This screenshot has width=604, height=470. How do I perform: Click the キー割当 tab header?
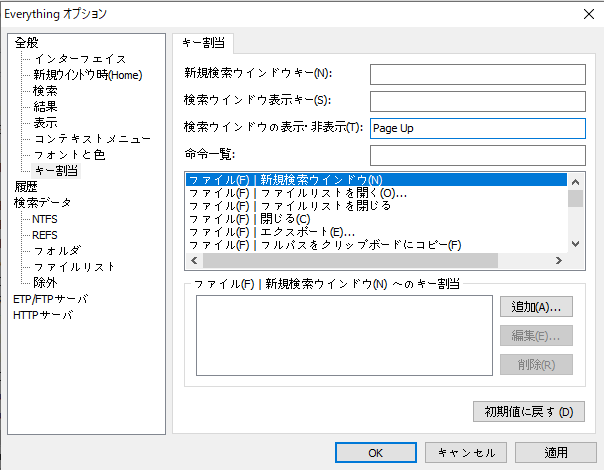tap(203, 43)
